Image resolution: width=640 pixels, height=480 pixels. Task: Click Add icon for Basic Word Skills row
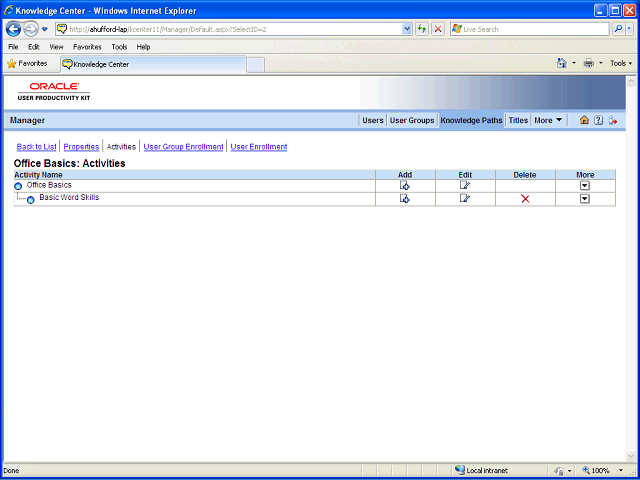(x=405, y=199)
